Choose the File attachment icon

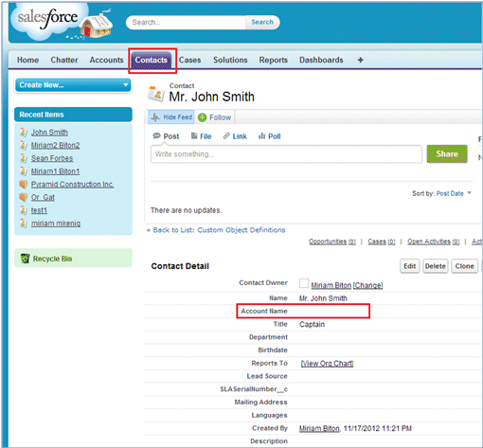[x=194, y=136]
